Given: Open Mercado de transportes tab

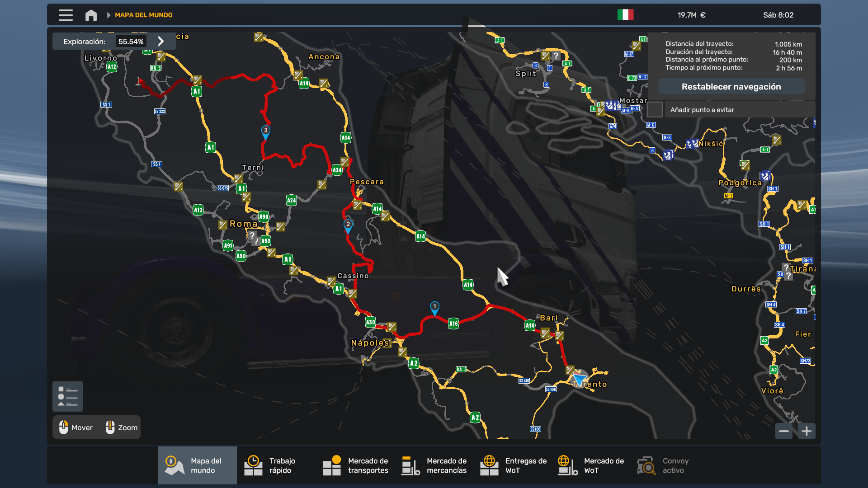Looking at the screenshot, I should (x=355, y=465).
